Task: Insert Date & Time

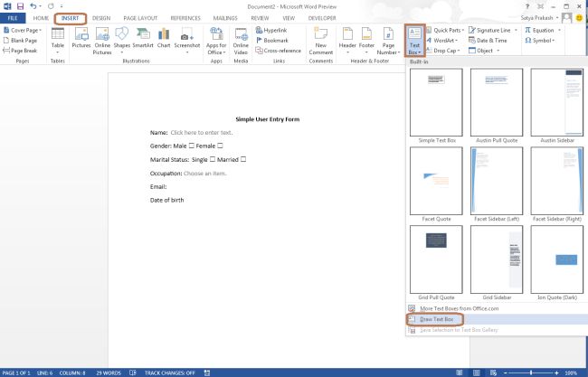Action: point(488,41)
